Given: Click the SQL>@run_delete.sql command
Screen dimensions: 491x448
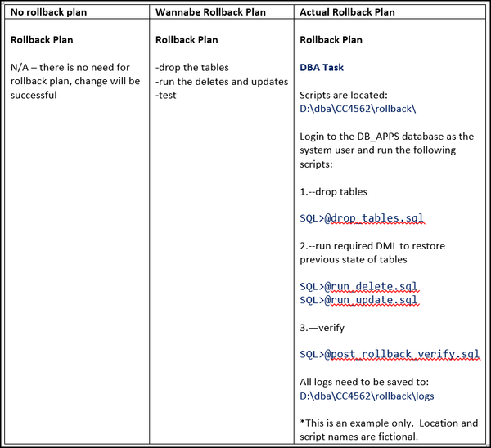Looking at the screenshot, I should pyautogui.click(x=358, y=287).
